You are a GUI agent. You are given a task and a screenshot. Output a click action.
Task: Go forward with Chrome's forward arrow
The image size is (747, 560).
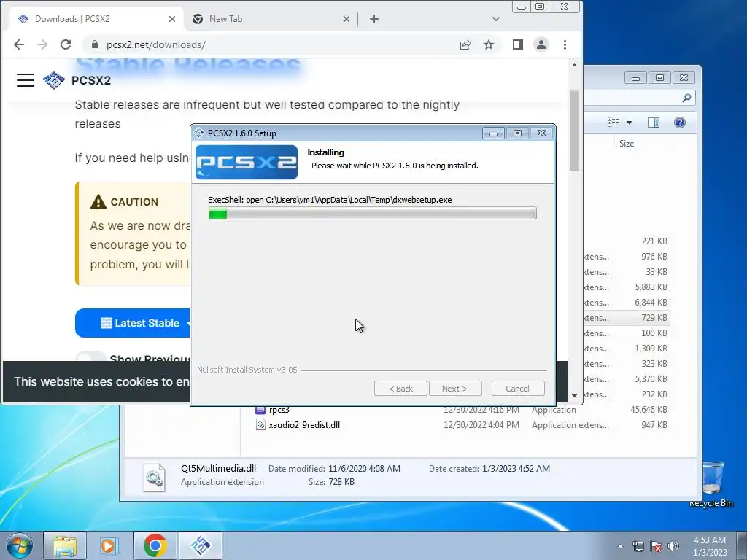point(42,44)
